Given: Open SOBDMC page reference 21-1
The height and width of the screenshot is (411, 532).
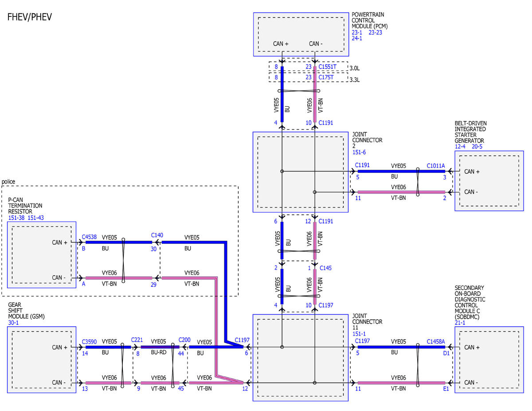Looking at the screenshot, I should (460, 323).
